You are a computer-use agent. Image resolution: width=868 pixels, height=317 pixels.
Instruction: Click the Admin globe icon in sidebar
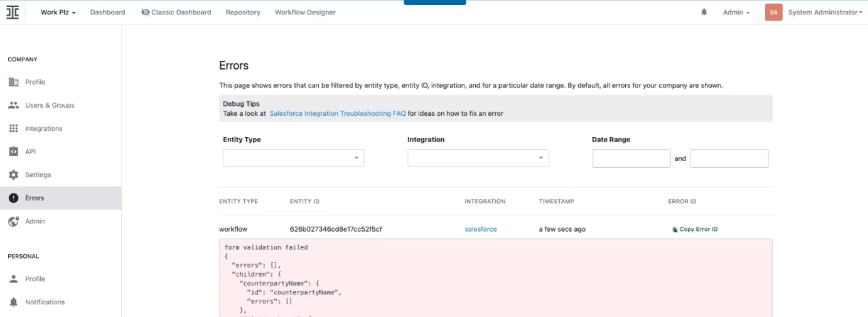(14, 221)
